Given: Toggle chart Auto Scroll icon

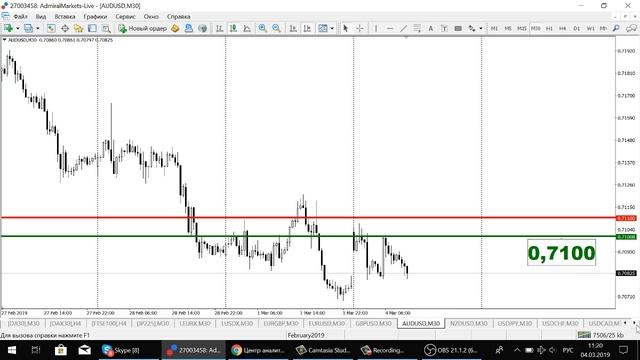Looking at the screenshot, I should click(293, 28).
